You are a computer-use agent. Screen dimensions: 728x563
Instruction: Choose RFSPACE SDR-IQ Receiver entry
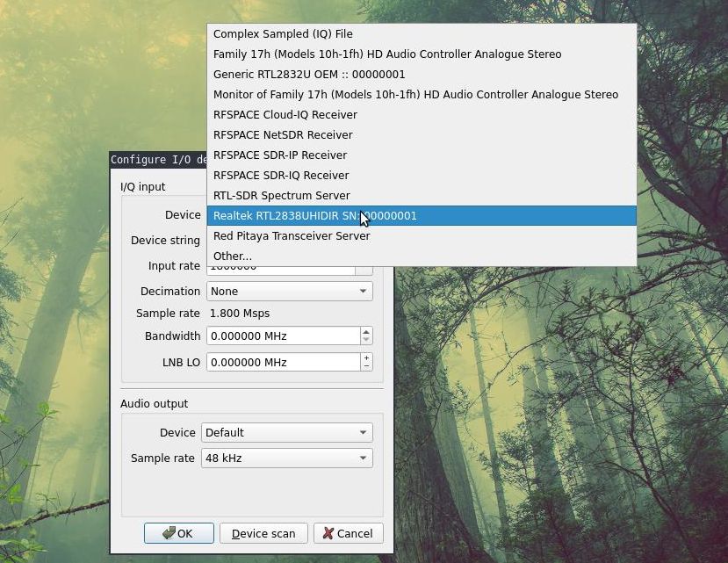click(x=422, y=176)
